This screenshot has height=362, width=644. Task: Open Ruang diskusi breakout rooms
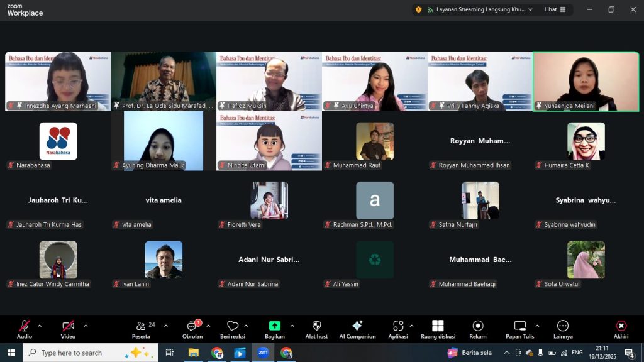438,328
